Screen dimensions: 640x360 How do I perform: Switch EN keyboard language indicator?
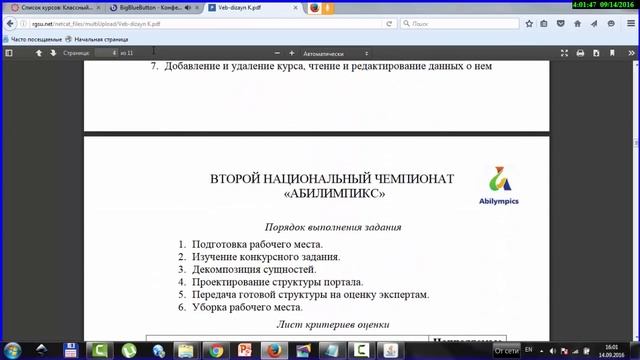(529, 350)
